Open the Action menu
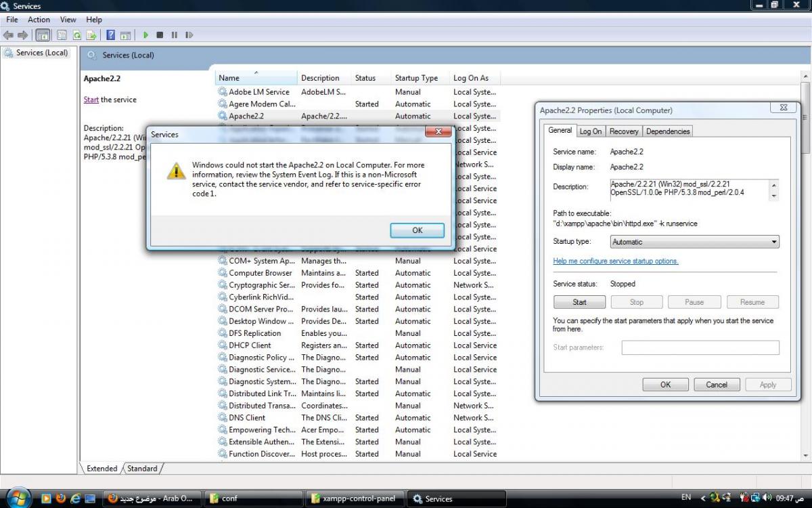 pos(39,20)
